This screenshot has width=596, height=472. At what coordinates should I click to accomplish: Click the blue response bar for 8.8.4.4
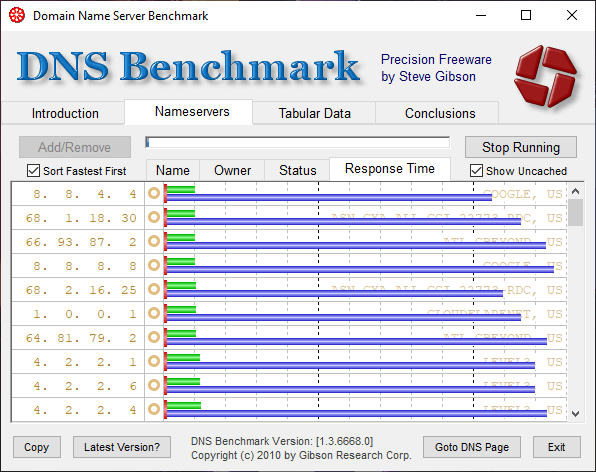point(329,197)
